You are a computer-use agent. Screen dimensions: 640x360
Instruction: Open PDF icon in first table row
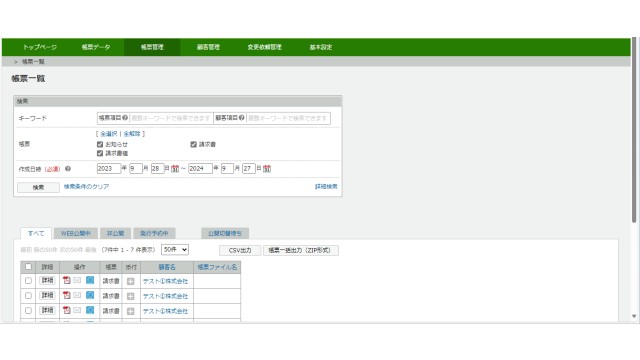67,280
